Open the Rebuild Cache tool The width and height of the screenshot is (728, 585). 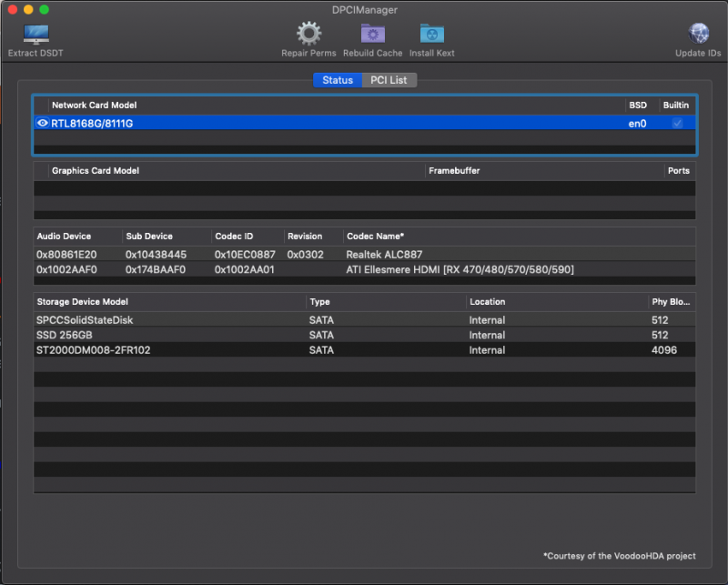373,35
